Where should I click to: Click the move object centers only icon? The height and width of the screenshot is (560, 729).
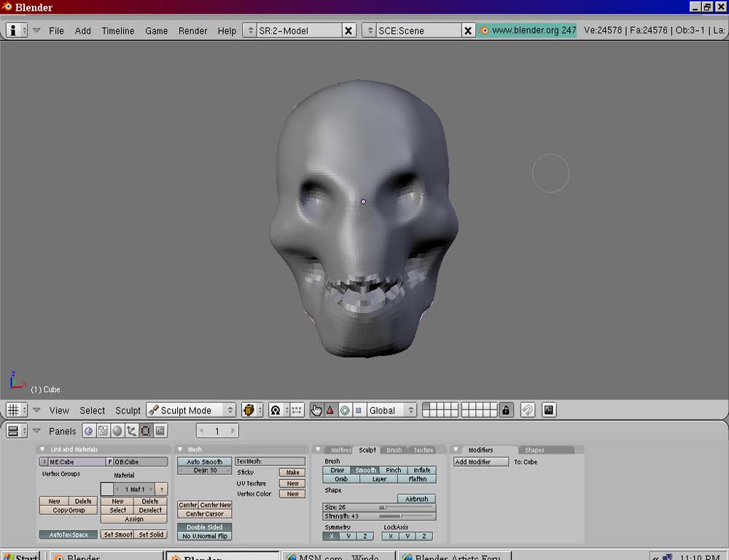(297, 411)
